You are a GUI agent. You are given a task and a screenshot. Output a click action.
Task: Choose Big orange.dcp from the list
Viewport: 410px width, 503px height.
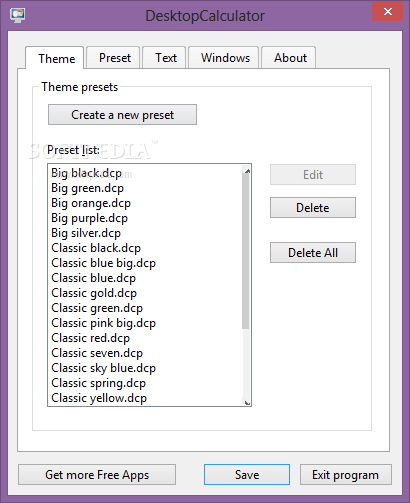pos(146,203)
